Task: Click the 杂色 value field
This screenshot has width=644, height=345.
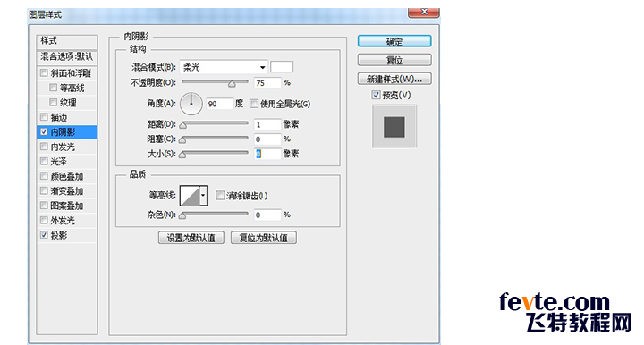Action: pos(267,215)
